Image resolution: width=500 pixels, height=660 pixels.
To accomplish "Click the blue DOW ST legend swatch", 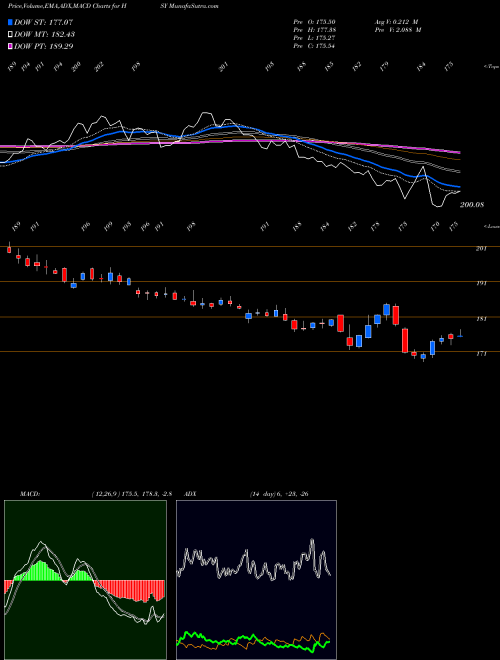I will pos(10,22).
